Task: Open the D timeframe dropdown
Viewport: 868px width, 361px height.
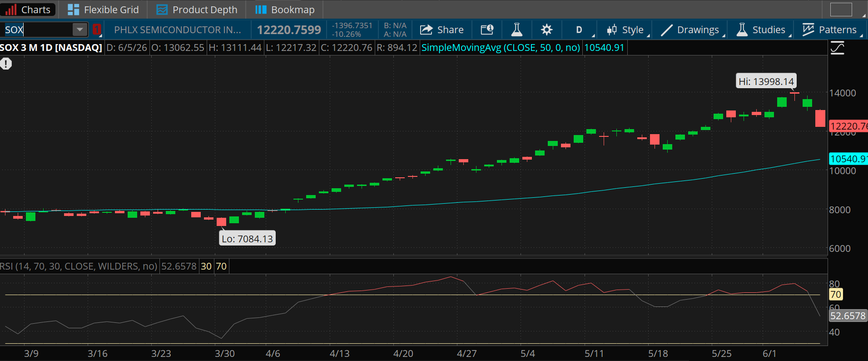Action: point(580,30)
